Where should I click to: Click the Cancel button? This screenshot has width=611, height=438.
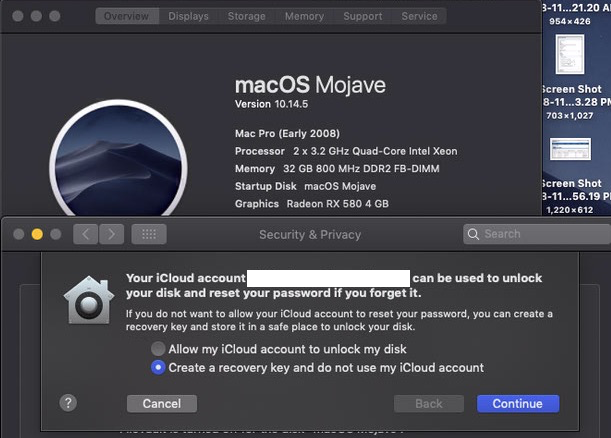pos(162,403)
